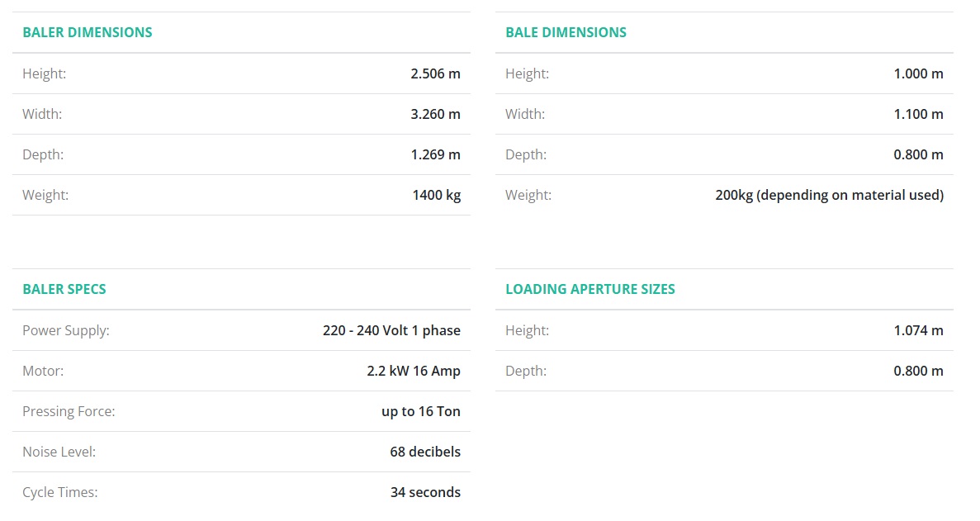Click the LOADING APERTURE SIZES heading
This screenshot has height=521, width=980.
[590, 289]
